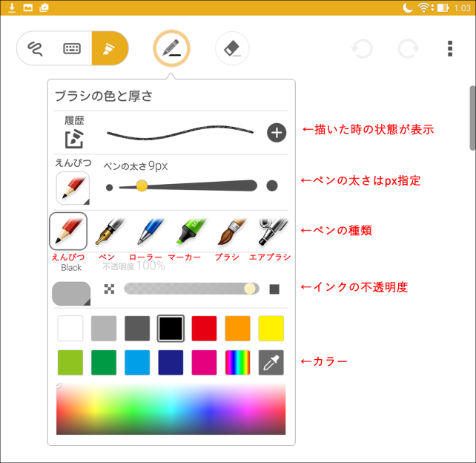This screenshot has height=463, width=476.
Task: Pick the sky blue color swatch
Action: (137, 362)
